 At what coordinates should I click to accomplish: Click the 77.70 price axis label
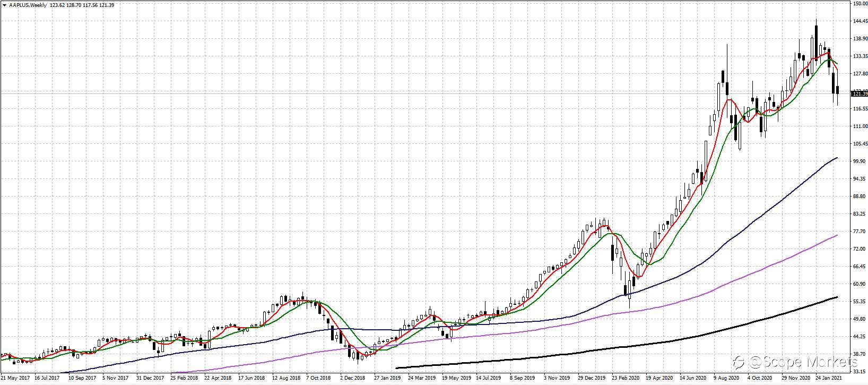(859, 232)
